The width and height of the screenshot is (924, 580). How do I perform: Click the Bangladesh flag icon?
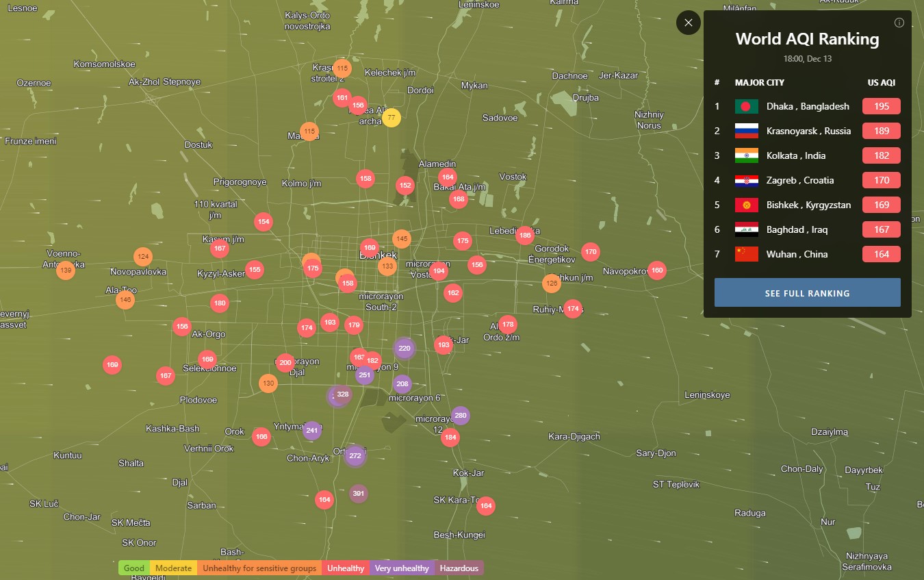[x=746, y=106]
